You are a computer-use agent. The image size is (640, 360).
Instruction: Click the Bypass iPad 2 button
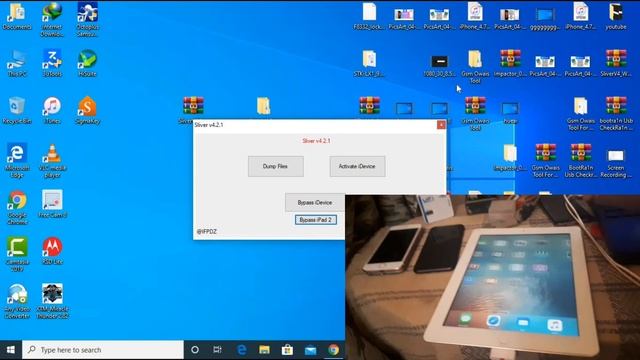[316, 220]
